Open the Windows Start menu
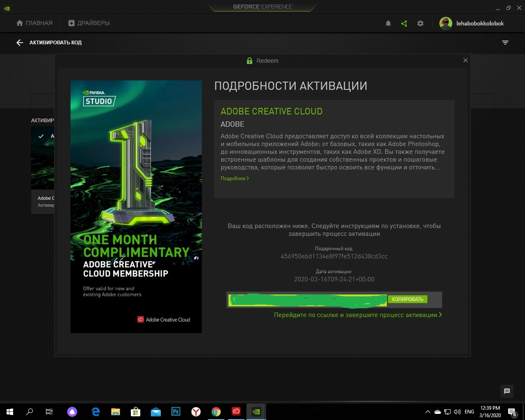 [x=10, y=412]
